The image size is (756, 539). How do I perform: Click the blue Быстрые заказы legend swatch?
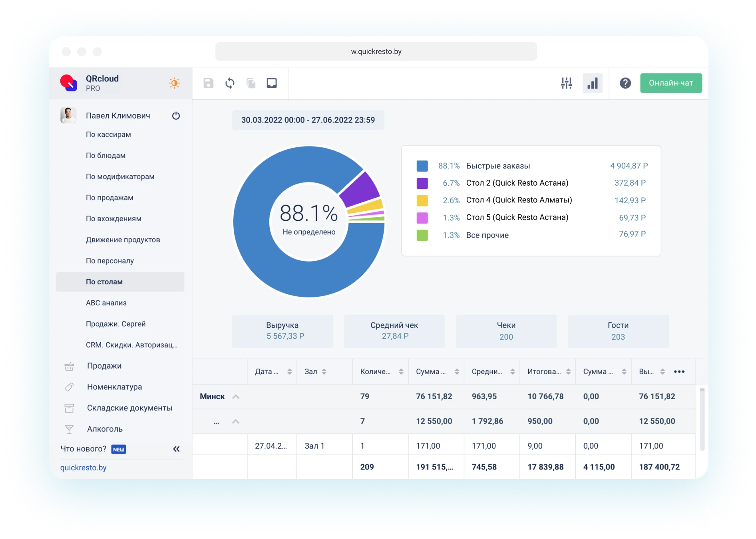point(422,166)
